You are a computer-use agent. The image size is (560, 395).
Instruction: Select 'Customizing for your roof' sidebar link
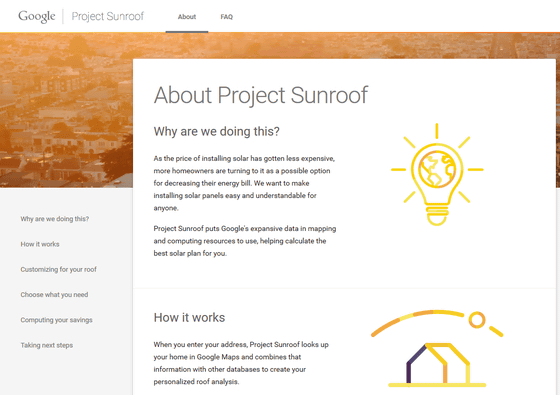[x=59, y=269]
